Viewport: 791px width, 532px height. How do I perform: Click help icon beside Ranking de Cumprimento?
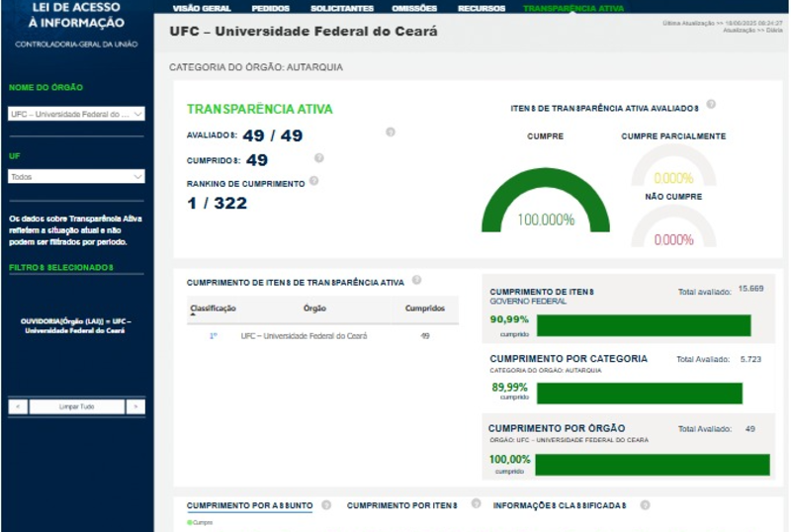coord(313,181)
